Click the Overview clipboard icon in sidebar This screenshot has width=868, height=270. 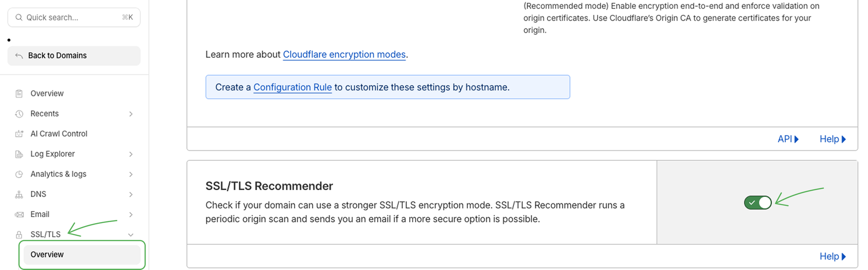tap(19, 93)
